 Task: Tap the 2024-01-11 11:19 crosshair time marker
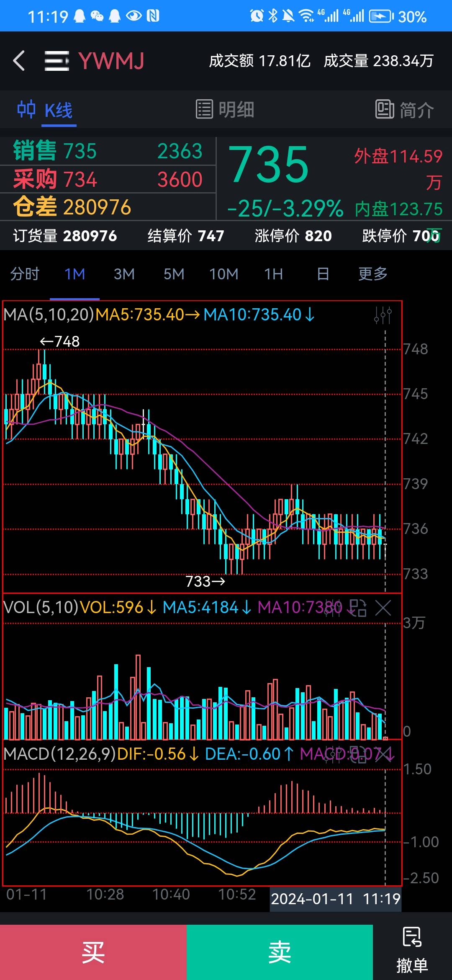(x=335, y=899)
